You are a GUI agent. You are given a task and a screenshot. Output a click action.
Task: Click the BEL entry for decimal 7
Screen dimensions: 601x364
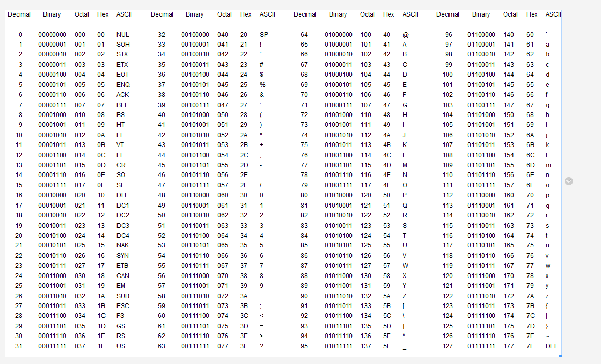(x=123, y=105)
